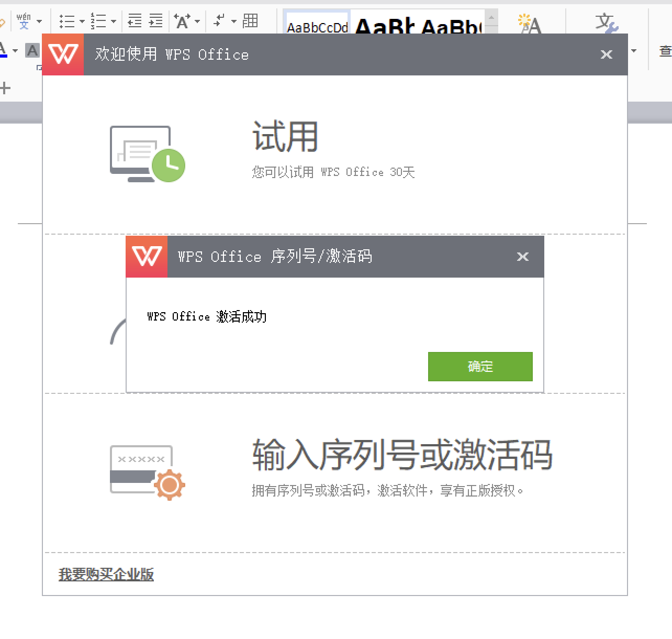
Task: Decrease paragraph indent
Action: pos(135,21)
